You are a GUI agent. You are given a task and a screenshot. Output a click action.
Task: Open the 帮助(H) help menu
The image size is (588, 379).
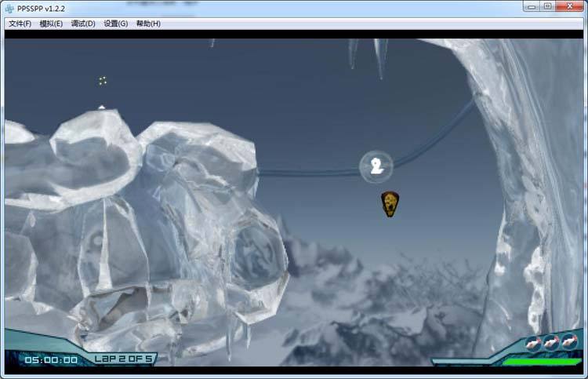pyautogui.click(x=148, y=24)
